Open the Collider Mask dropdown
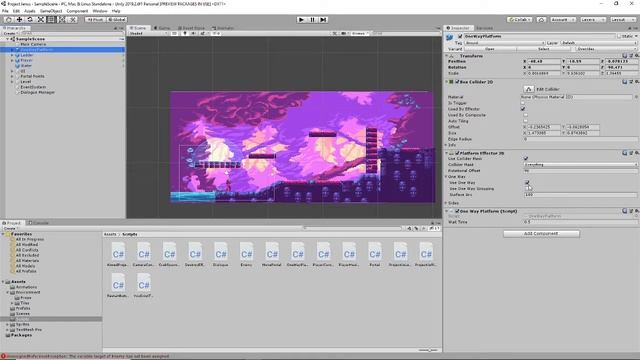 tap(581, 164)
